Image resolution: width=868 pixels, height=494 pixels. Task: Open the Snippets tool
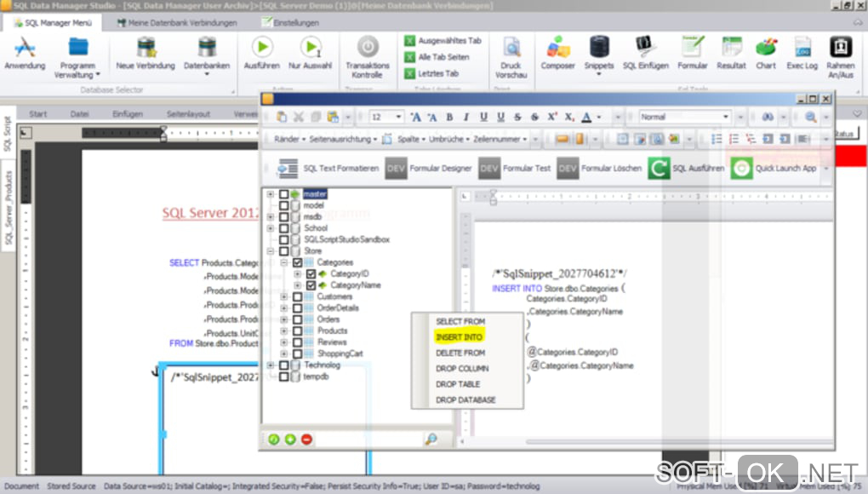(x=599, y=55)
